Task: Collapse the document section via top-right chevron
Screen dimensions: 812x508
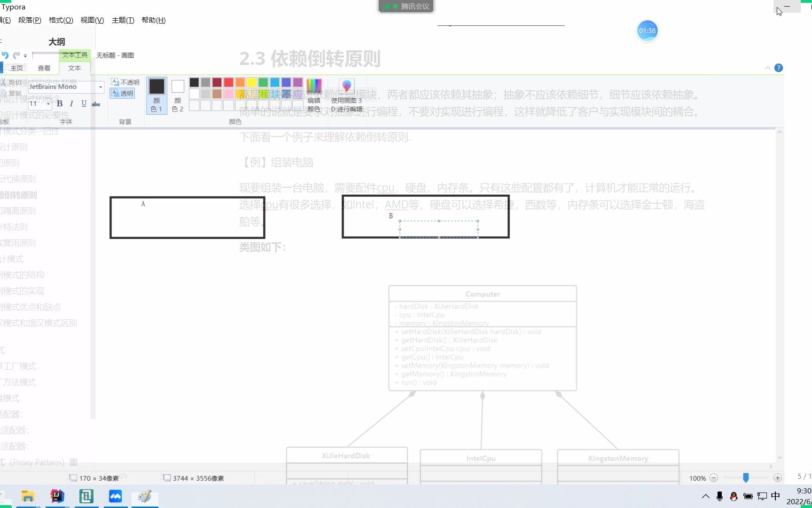Action: point(767,67)
